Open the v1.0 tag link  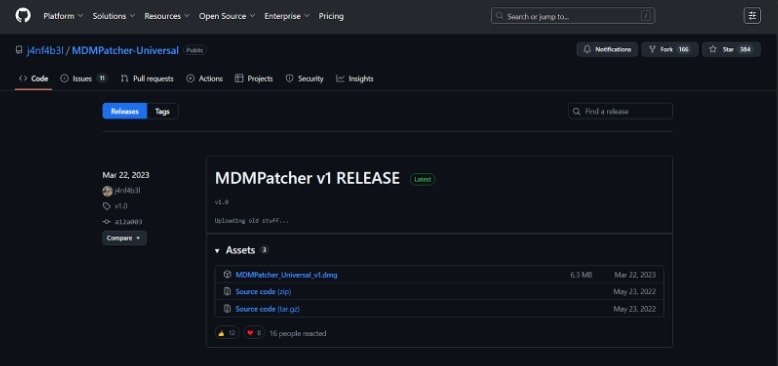[121, 206]
